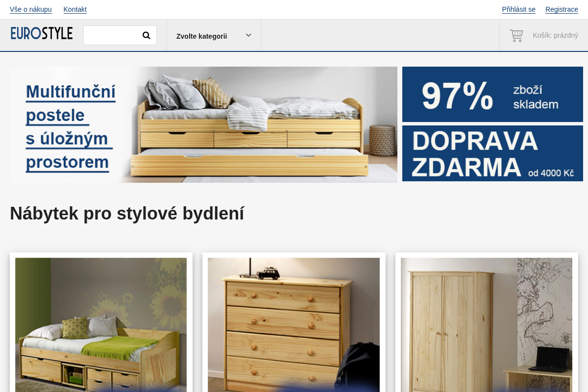Click the 97% zboží skladem banner
This screenshot has width=588, height=392.
coord(492,94)
